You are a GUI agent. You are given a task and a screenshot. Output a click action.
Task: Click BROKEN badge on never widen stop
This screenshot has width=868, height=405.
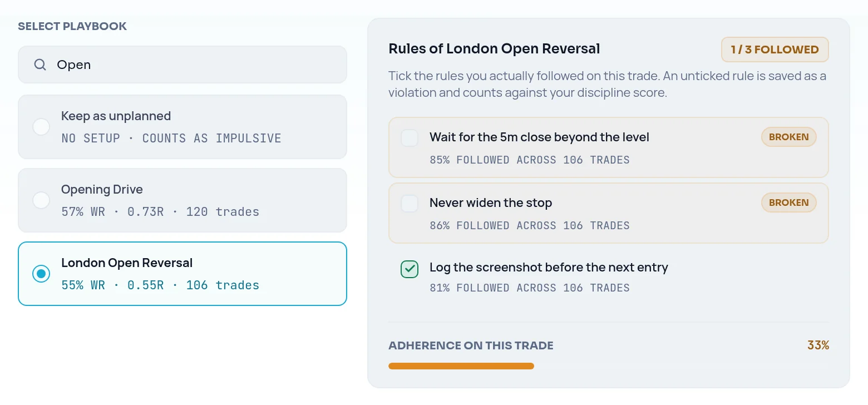pos(789,202)
